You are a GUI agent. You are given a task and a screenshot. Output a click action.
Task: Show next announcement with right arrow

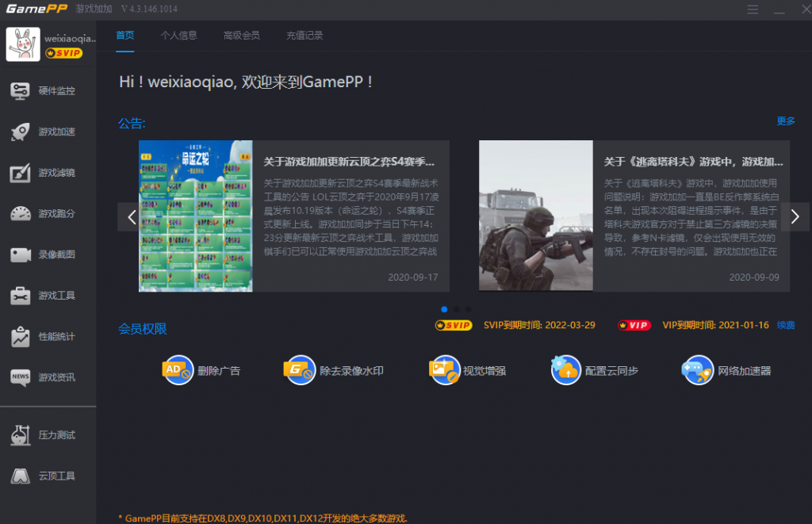[795, 216]
